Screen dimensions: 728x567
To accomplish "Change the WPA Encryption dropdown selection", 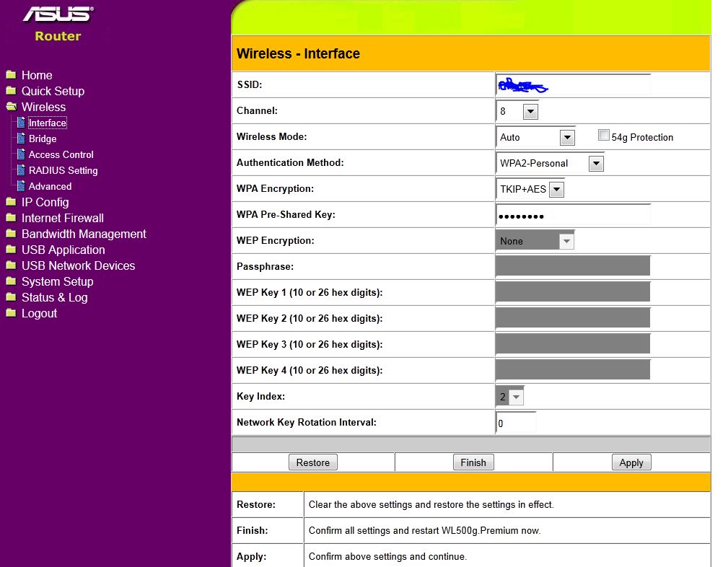I will coord(556,190).
